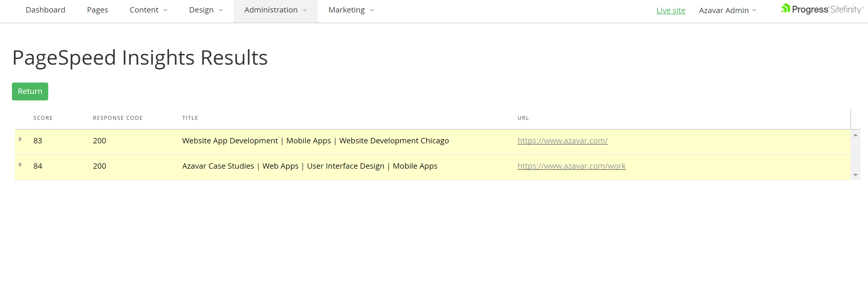Sort by the Title column header
Viewport: 868px width, 301px height.
click(190, 118)
